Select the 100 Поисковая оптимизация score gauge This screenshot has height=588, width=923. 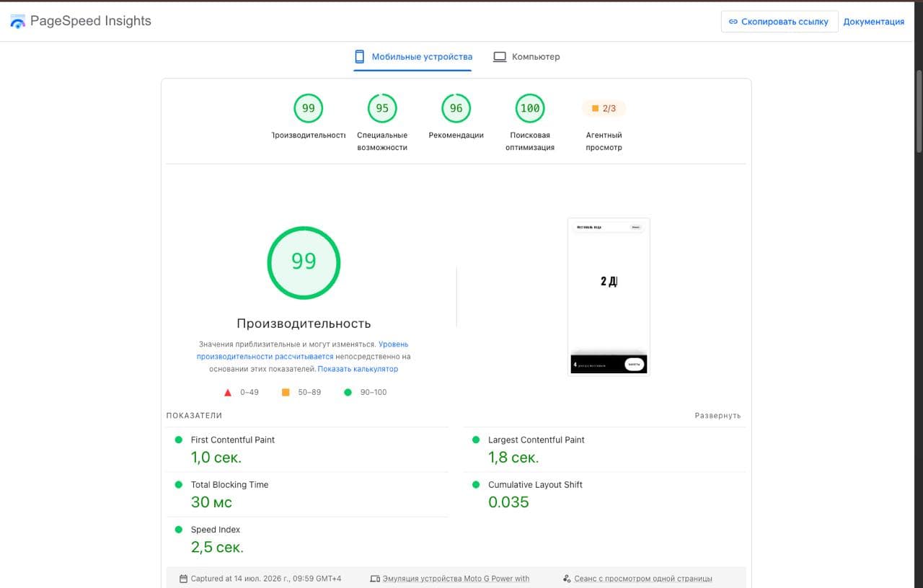pyautogui.click(x=530, y=108)
